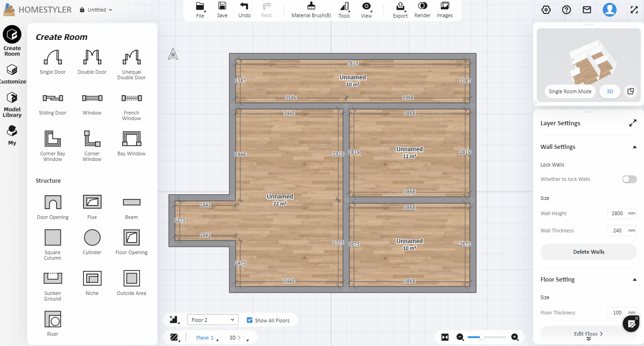Open the Floor 2 dropdown

pos(213,320)
